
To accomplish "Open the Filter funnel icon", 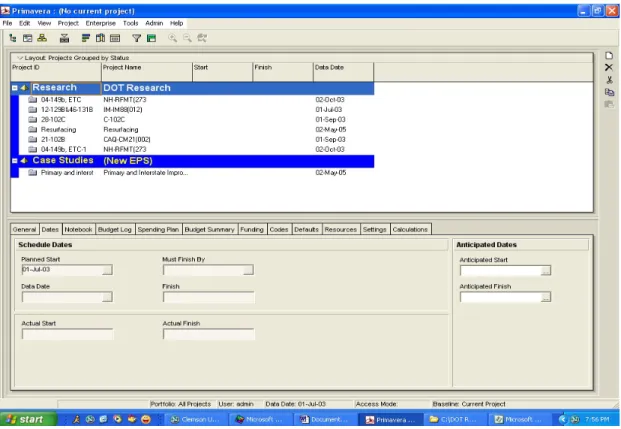I will point(137,38).
